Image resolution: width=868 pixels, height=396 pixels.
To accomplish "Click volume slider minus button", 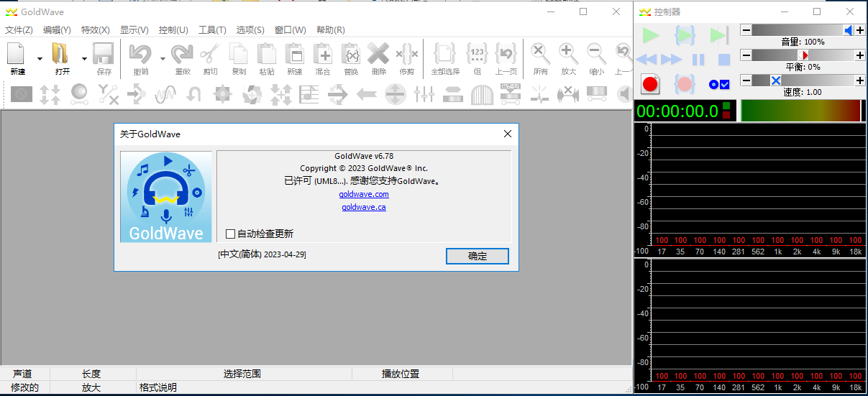I will 746,30.
